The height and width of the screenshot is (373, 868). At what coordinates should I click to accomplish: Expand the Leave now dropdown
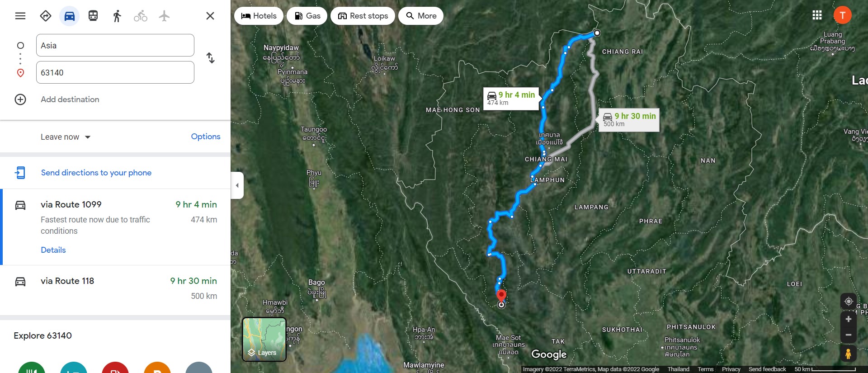[66, 137]
